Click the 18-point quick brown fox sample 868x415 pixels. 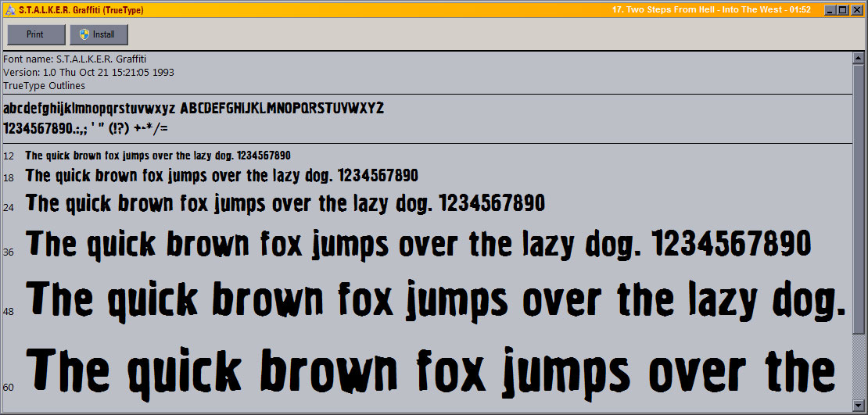[x=222, y=176]
